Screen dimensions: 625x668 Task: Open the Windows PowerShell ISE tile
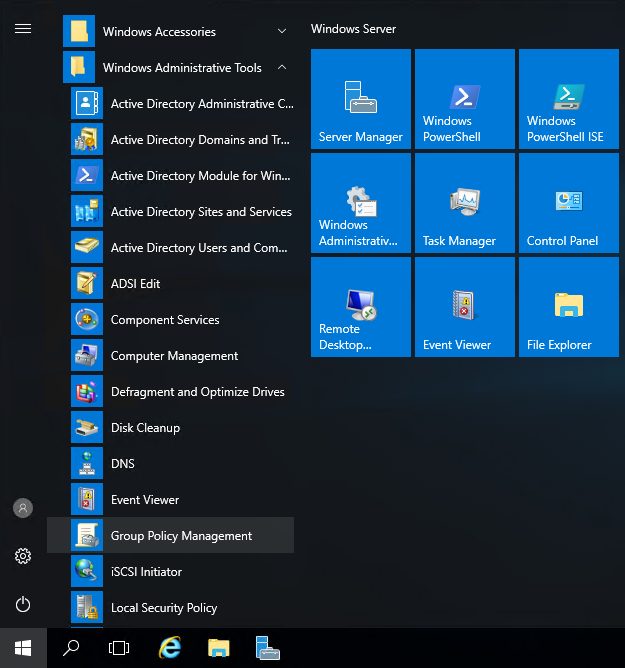pos(569,99)
